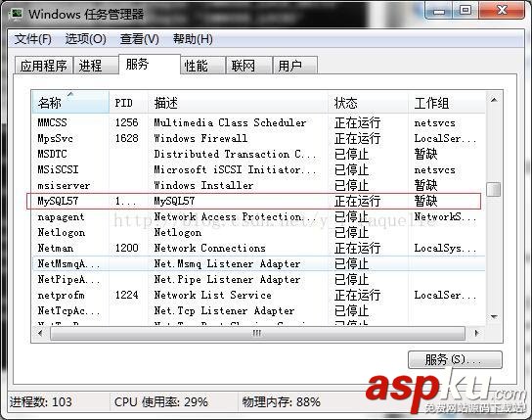
Task: Click the Windows Firewall description
Action: coord(200,138)
